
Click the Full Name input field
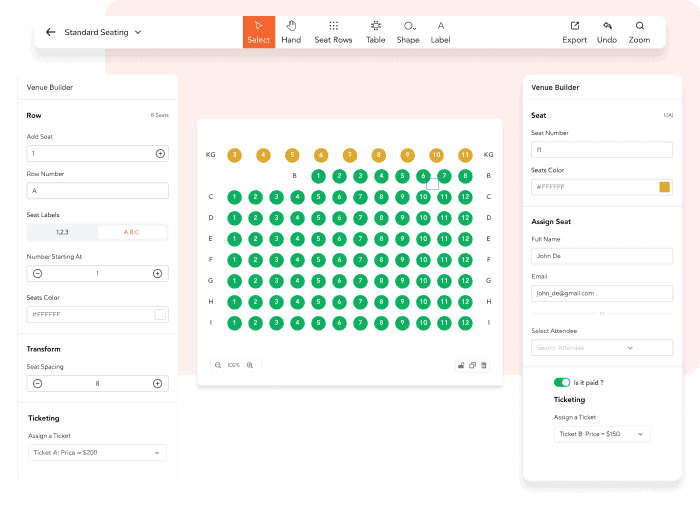point(602,255)
